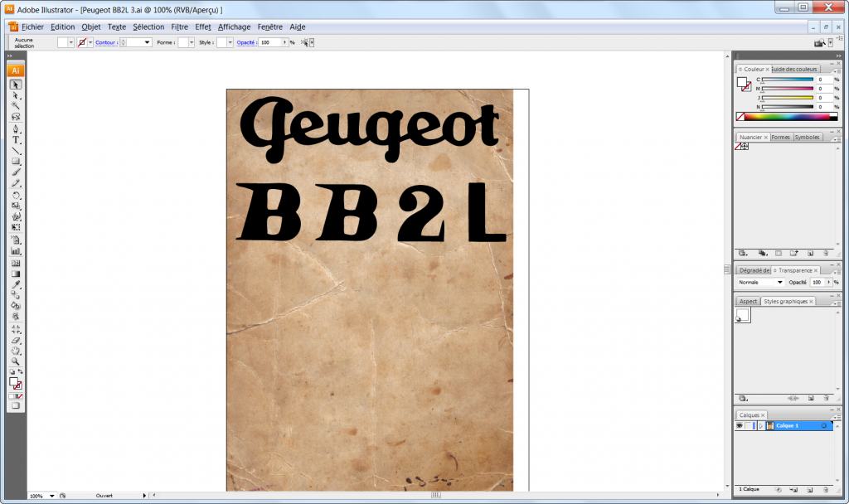This screenshot has width=849, height=504.
Task: Toggle lock box for Calque 1
Action: coord(749,426)
